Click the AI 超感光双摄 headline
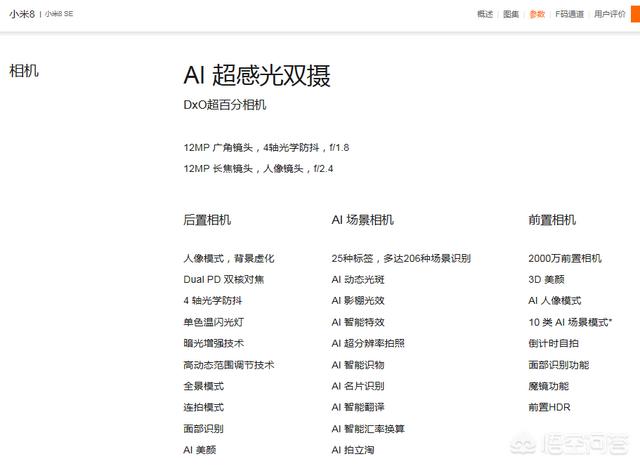640x466 pixels. tap(257, 75)
